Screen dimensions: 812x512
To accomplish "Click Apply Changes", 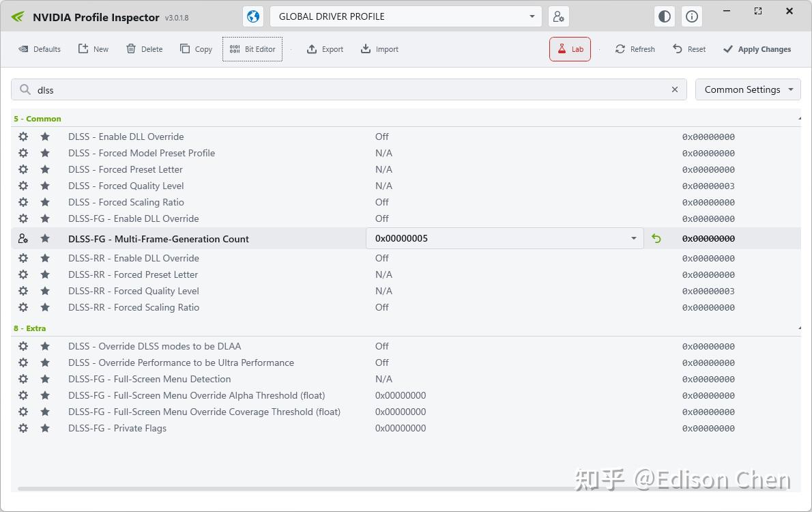I will coord(757,49).
